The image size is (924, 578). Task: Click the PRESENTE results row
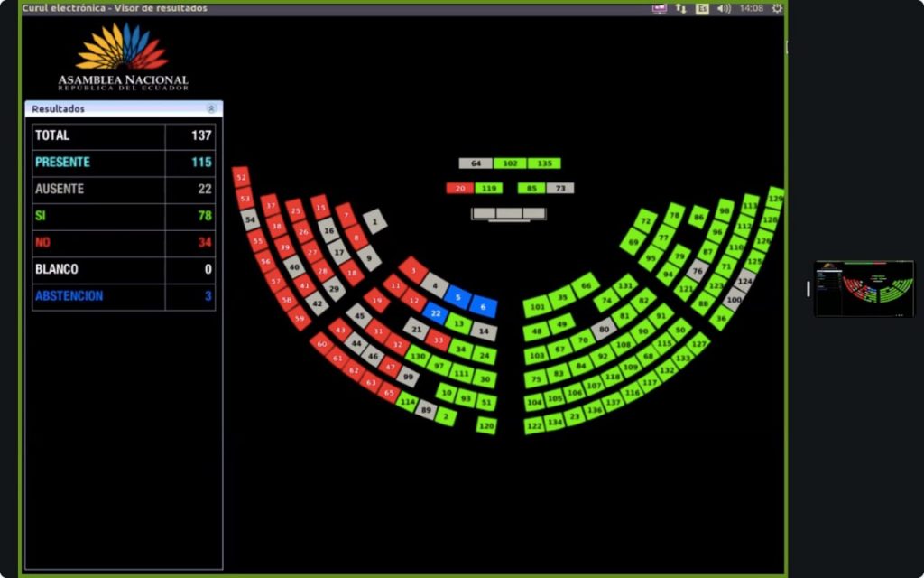[x=124, y=163]
